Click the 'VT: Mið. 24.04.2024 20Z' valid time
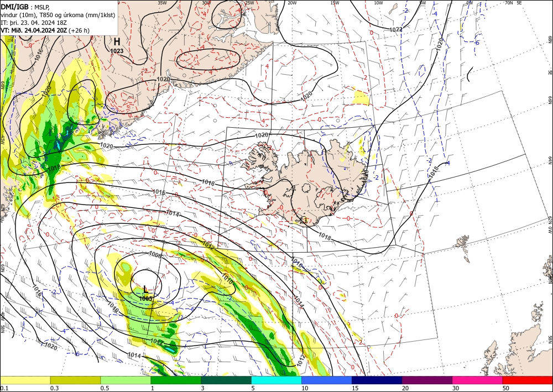The width and height of the screenshot is (553, 392). coord(34,30)
